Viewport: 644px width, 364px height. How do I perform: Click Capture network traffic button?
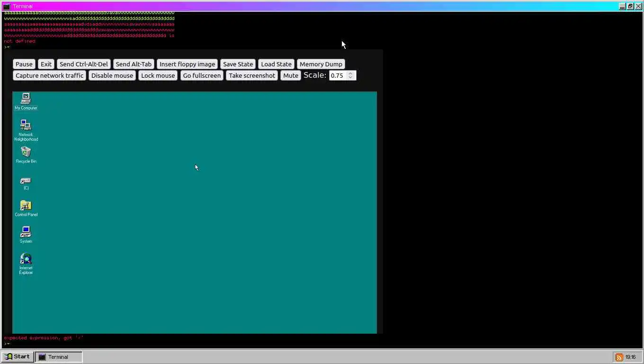coord(49,75)
